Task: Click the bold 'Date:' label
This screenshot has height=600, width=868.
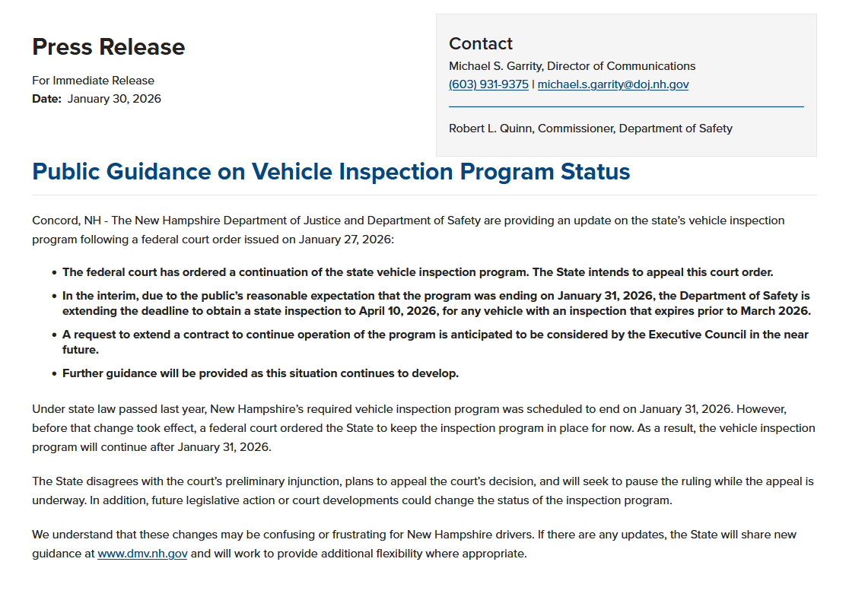Action: [x=46, y=99]
